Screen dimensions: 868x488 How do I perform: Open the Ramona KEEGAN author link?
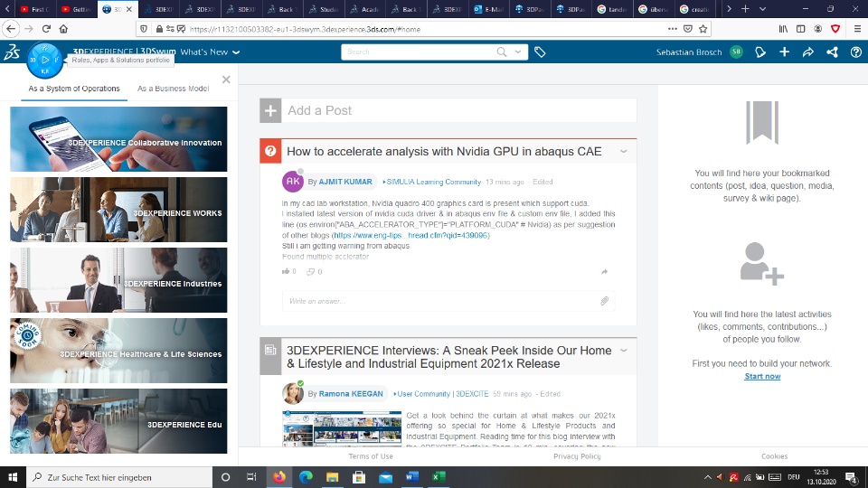(x=351, y=394)
